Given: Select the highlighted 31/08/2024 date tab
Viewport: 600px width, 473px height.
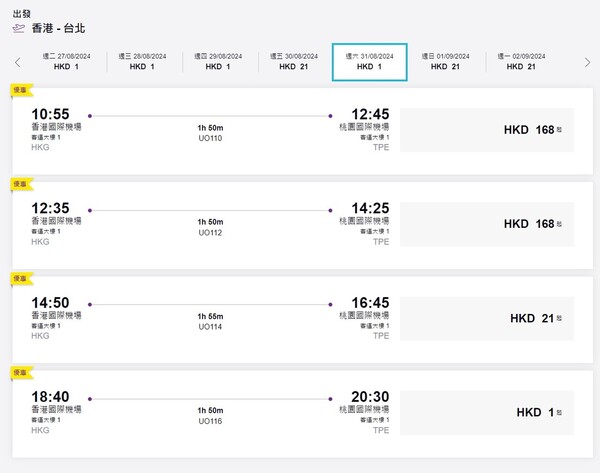Looking at the screenshot, I should point(370,61).
